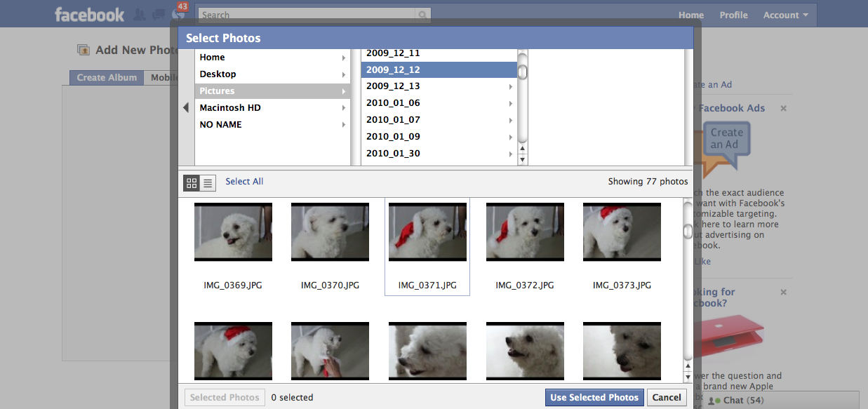
Task: Click the facebook logo
Action: 88,13
